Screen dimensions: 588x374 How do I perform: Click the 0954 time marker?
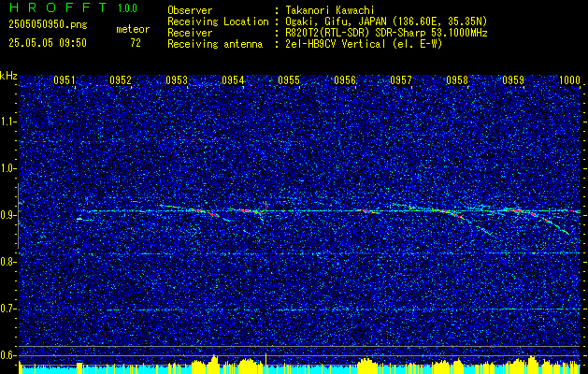click(233, 80)
